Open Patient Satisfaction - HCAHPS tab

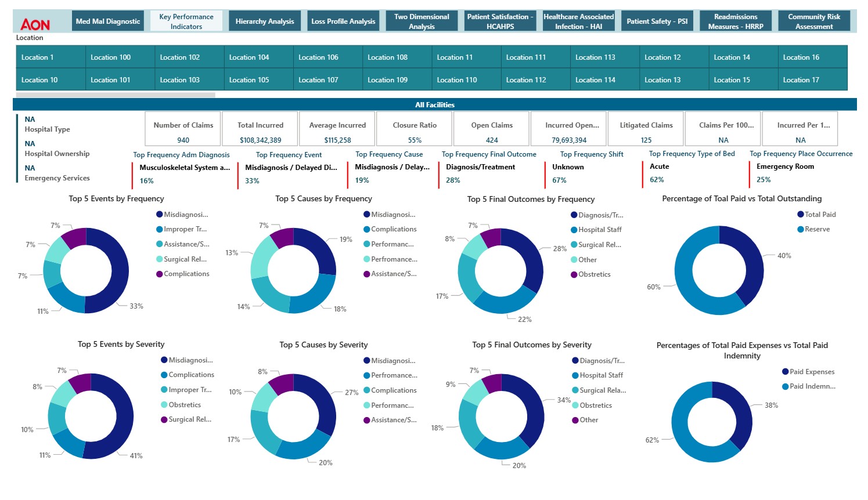coord(499,20)
